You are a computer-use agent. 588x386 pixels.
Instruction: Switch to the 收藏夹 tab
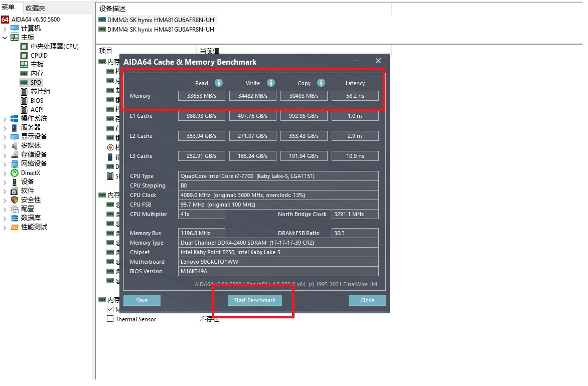(35, 8)
